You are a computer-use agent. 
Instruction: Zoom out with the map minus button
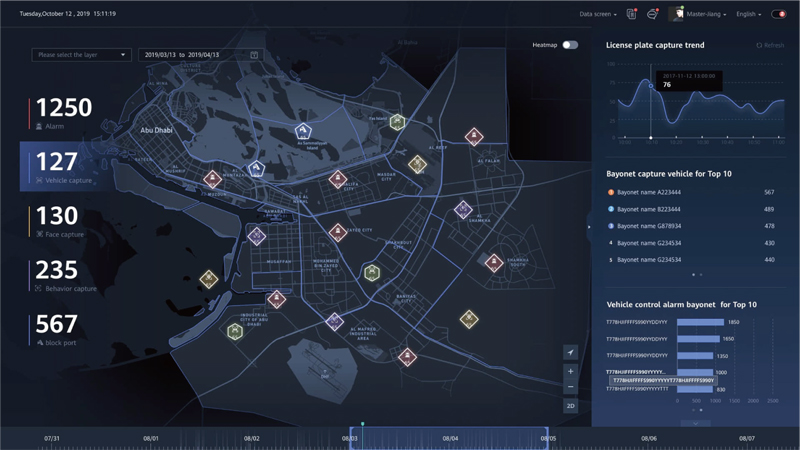coord(570,388)
